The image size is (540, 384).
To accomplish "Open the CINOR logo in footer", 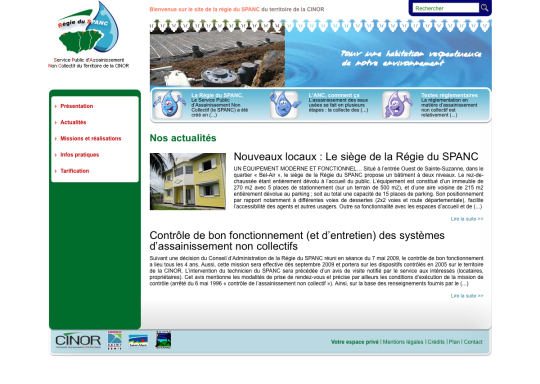I will point(78,341).
